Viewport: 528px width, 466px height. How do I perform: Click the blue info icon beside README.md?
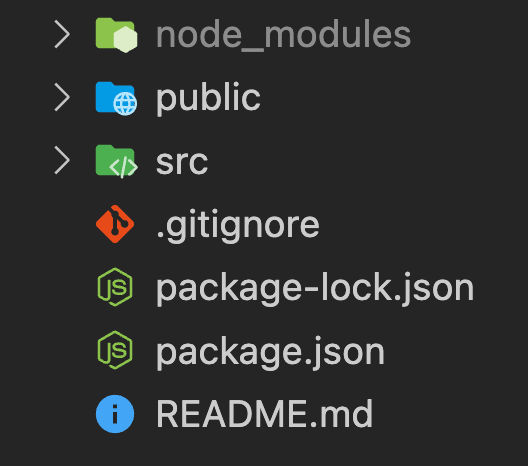tap(115, 414)
